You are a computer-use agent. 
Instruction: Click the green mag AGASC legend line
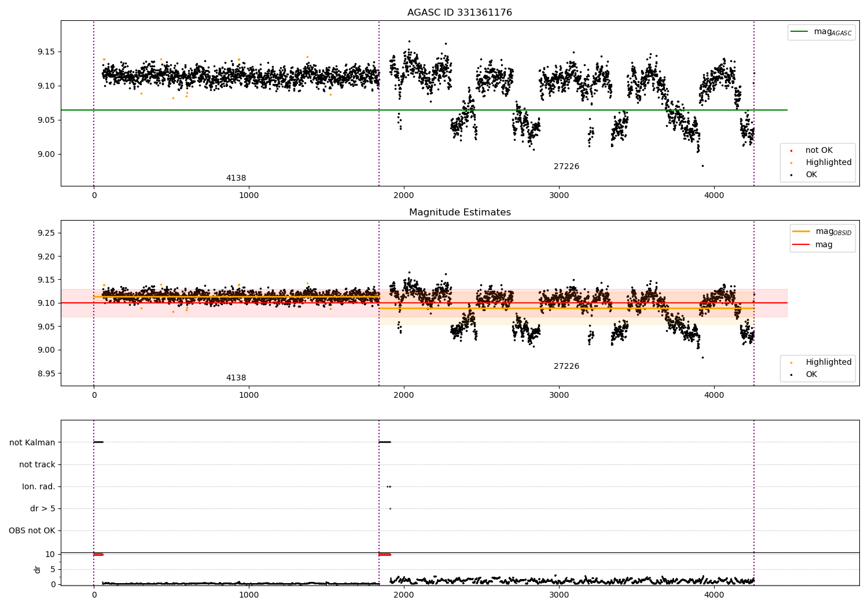point(799,32)
